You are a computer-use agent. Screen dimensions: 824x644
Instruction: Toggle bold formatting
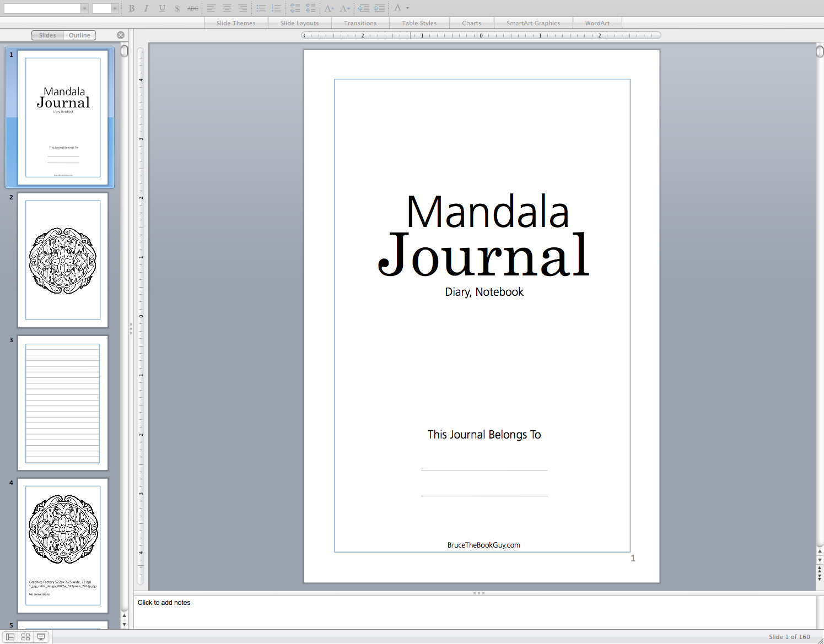tap(131, 8)
